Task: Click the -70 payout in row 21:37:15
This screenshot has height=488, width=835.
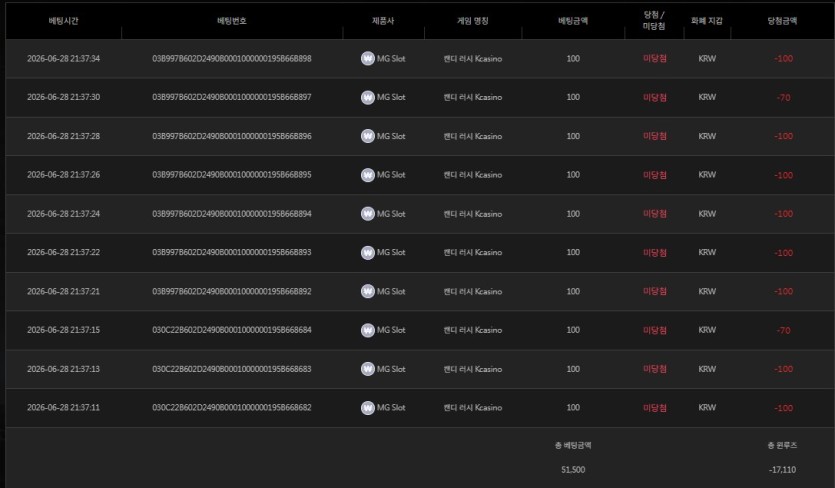Action: 783,330
